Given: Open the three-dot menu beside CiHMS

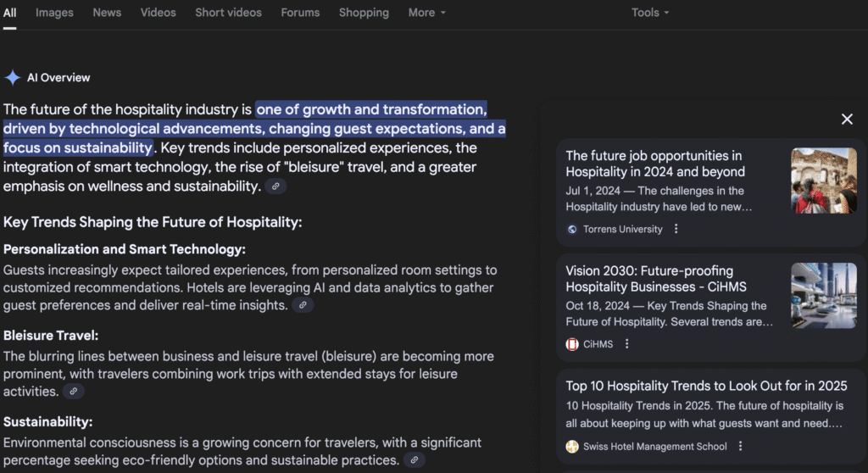Looking at the screenshot, I should pyautogui.click(x=626, y=344).
